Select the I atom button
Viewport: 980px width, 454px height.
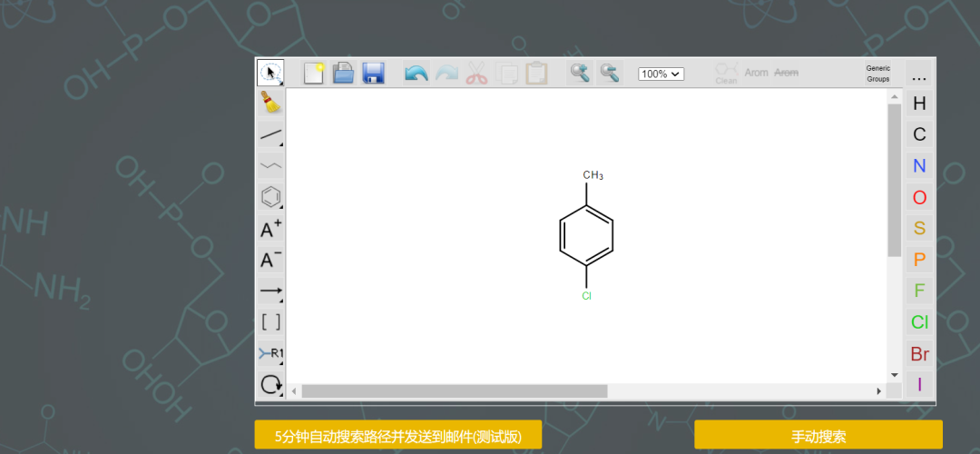coord(919,384)
